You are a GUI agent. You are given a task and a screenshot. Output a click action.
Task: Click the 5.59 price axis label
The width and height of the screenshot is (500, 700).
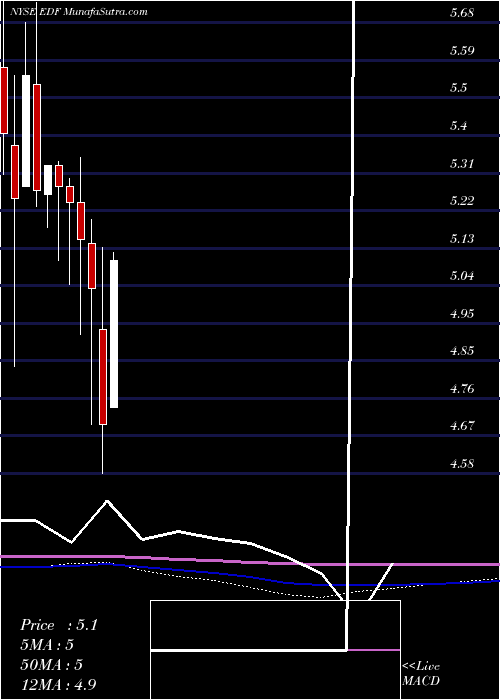462,50
